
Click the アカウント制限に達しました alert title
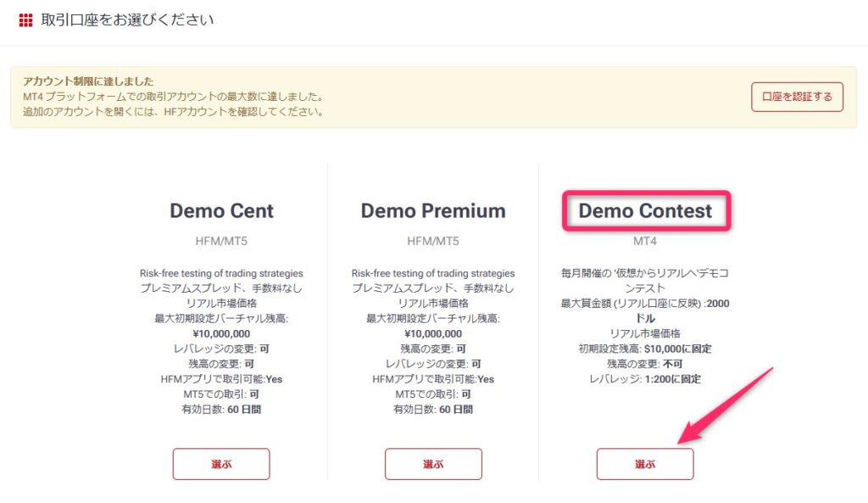pyautogui.click(x=88, y=82)
